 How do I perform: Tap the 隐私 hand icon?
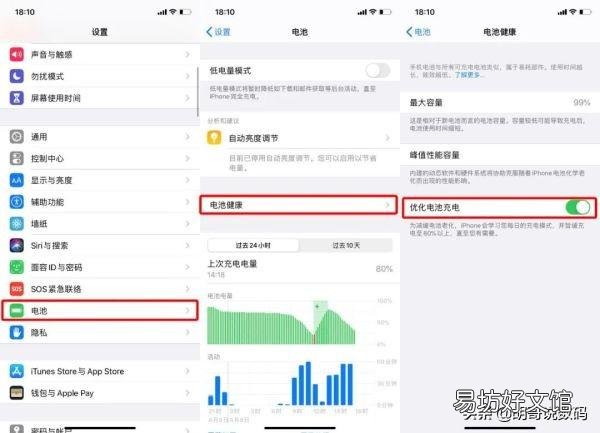coord(16,333)
